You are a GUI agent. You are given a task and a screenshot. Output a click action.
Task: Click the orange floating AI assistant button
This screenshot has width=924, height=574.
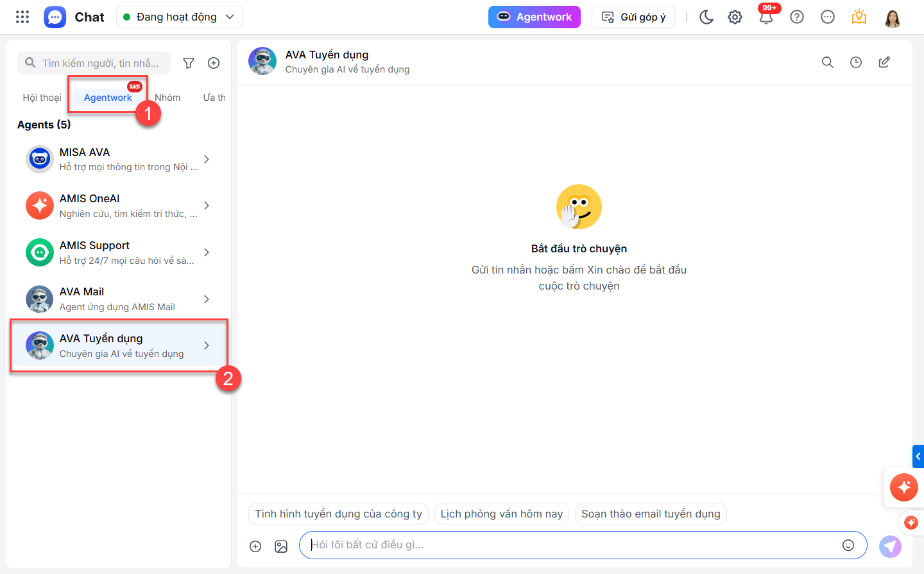[904, 487]
